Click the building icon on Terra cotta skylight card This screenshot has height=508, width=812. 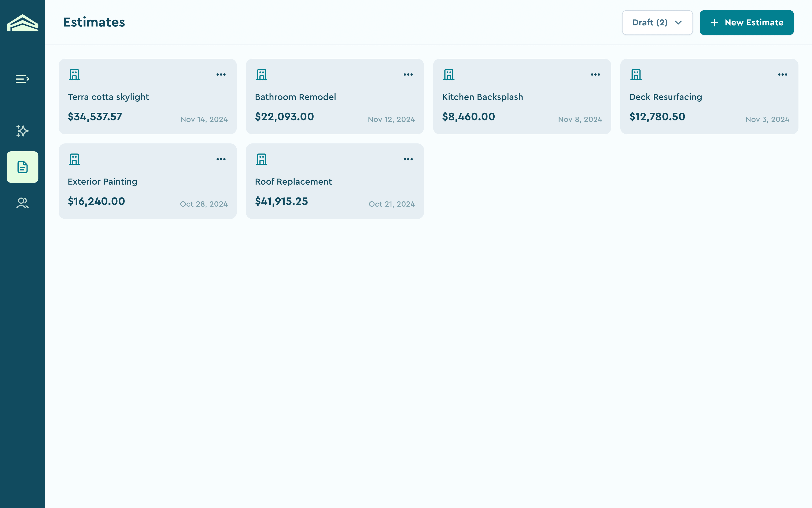74,75
